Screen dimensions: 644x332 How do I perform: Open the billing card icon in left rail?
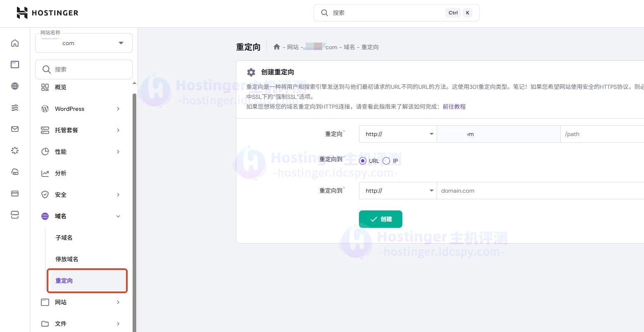click(15, 193)
